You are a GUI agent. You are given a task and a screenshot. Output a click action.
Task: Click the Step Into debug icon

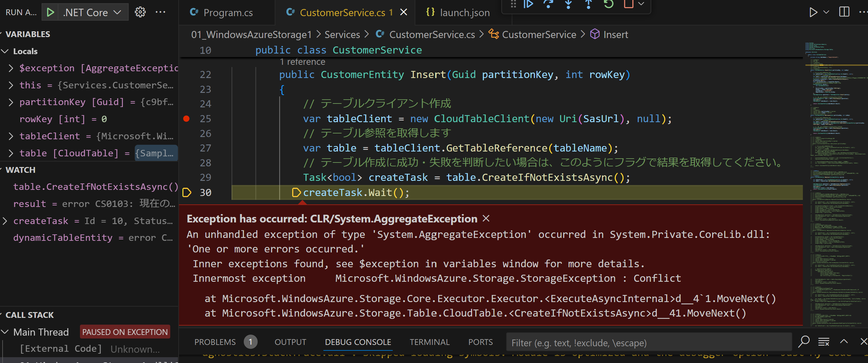(x=568, y=4)
